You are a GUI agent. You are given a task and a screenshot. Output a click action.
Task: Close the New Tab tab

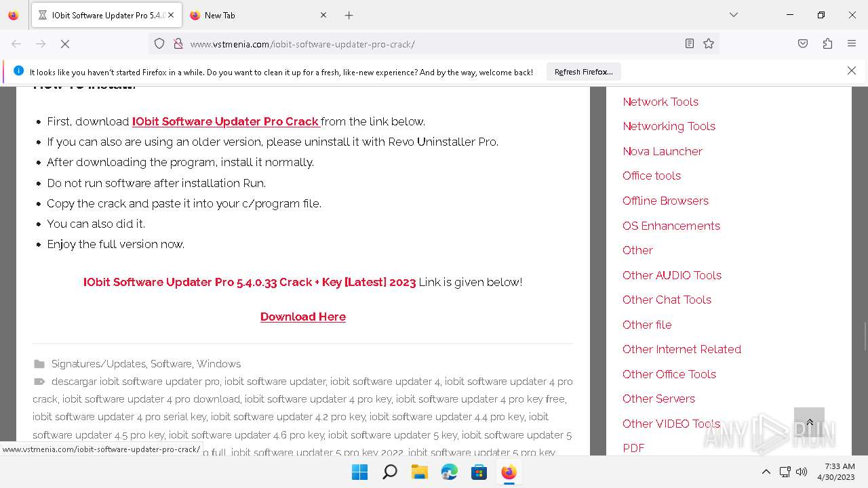323,15
